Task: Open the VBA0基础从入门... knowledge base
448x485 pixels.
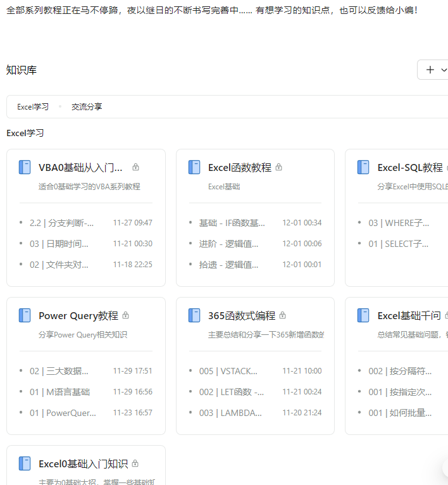Action: point(80,168)
